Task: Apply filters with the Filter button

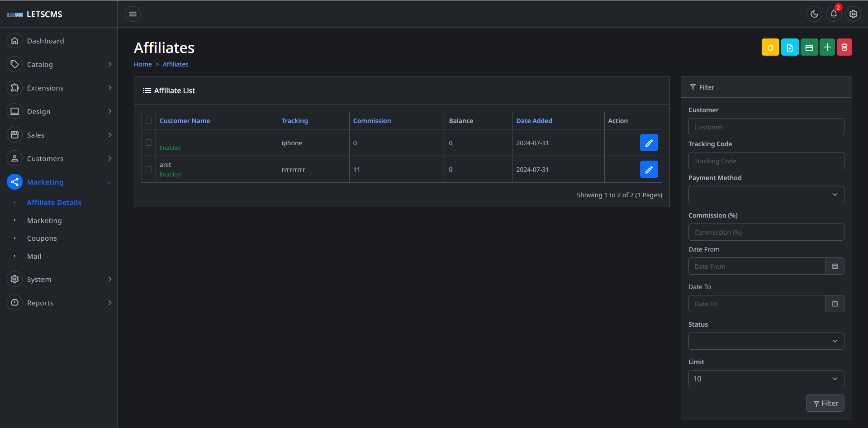Action: click(x=825, y=403)
